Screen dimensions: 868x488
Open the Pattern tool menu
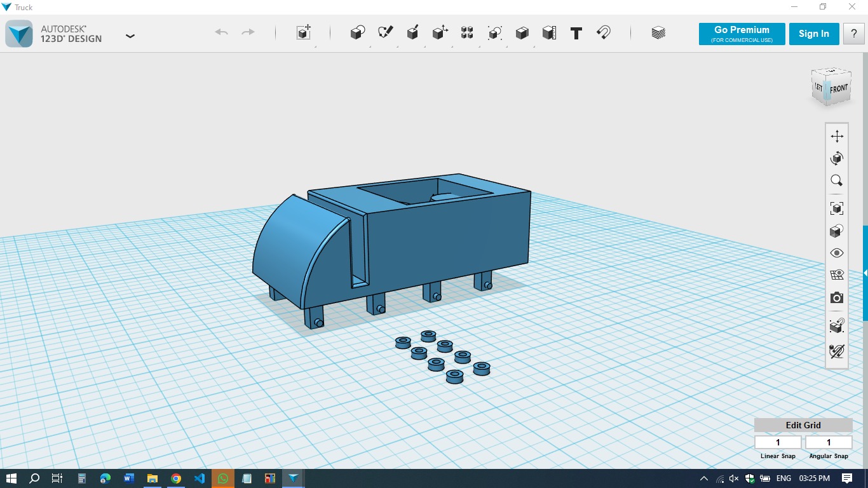coord(467,32)
